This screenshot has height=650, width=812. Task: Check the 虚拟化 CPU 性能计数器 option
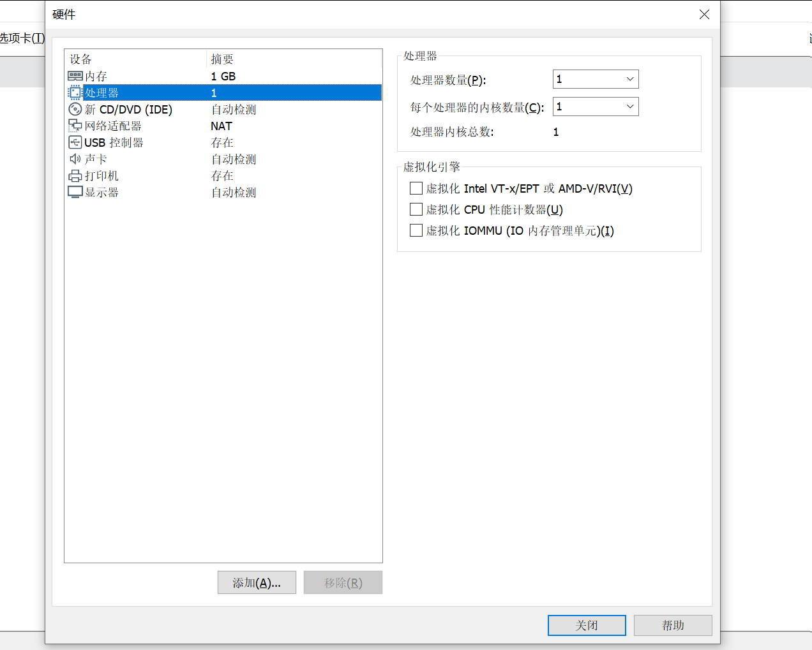click(x=416, y=209)
